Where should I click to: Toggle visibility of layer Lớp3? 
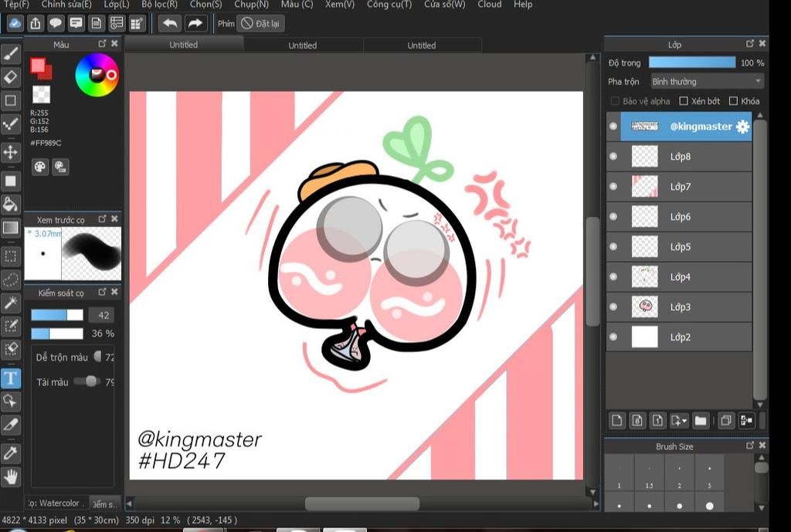tap(613, 307)
